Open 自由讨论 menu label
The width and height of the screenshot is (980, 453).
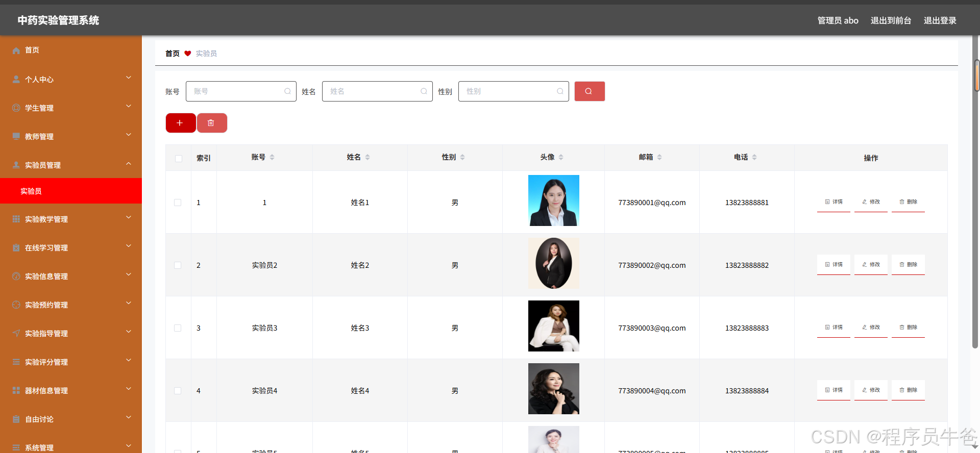coord(39,419)
